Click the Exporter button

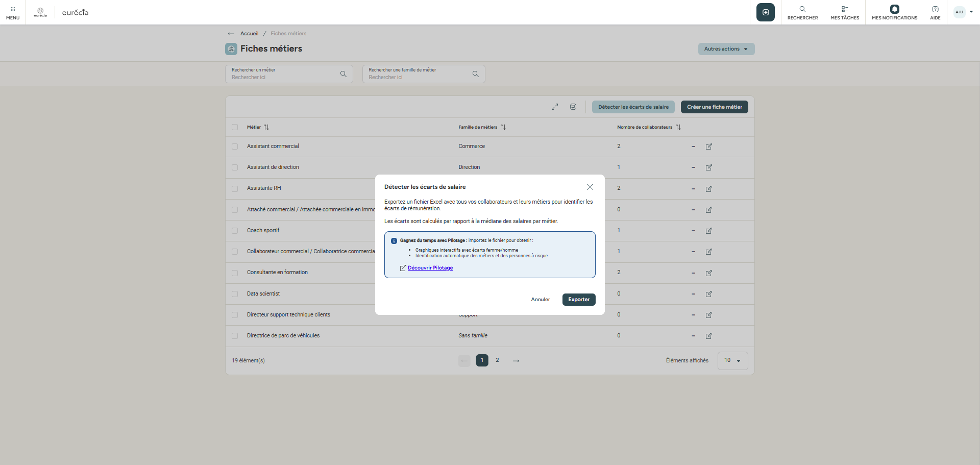(x=578, y=300)
